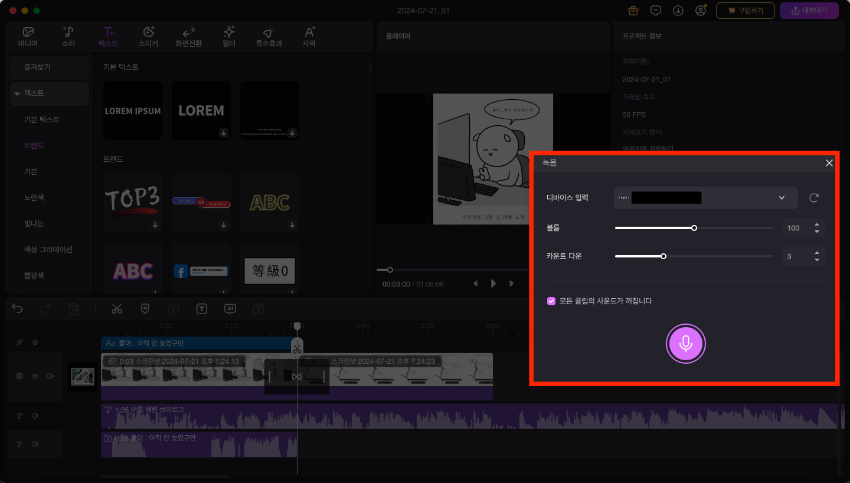Adjust the 카운트 다운 value stepper
This screenshot has height=483, width=850.
pyautogui.click(x=817, y=256)
